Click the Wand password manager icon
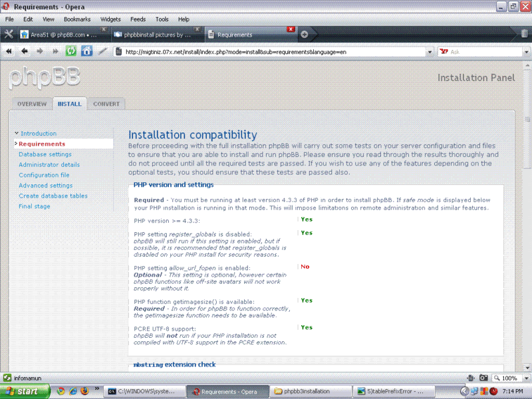The image size is (532, 399). [102, 51]
